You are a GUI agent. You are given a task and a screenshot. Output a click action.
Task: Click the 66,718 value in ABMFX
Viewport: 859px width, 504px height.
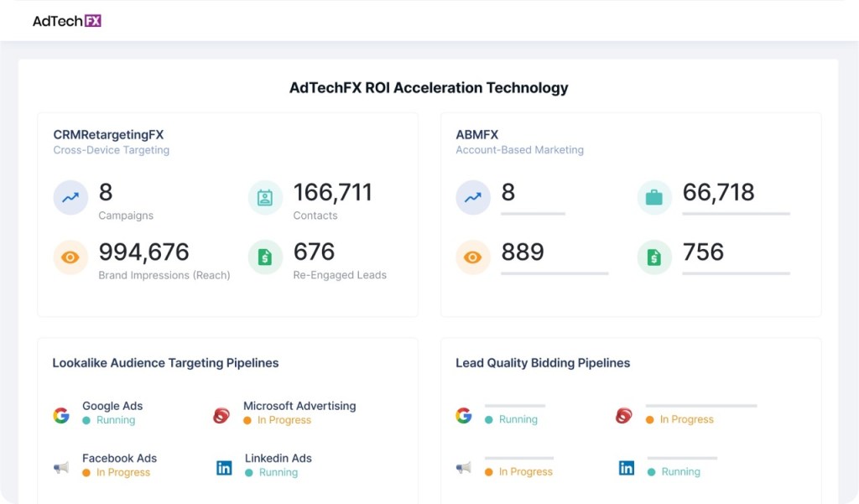[718, 192]
